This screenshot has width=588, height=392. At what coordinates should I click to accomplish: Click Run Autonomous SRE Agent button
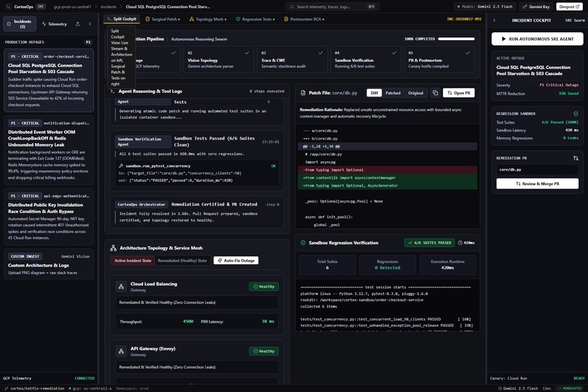(537, 39)
